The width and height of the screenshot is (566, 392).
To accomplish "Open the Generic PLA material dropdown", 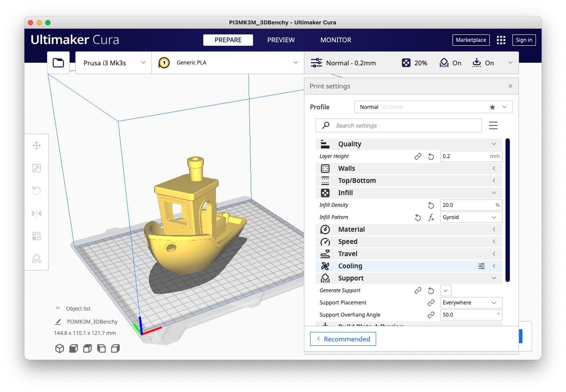I will tap(228, 63).
